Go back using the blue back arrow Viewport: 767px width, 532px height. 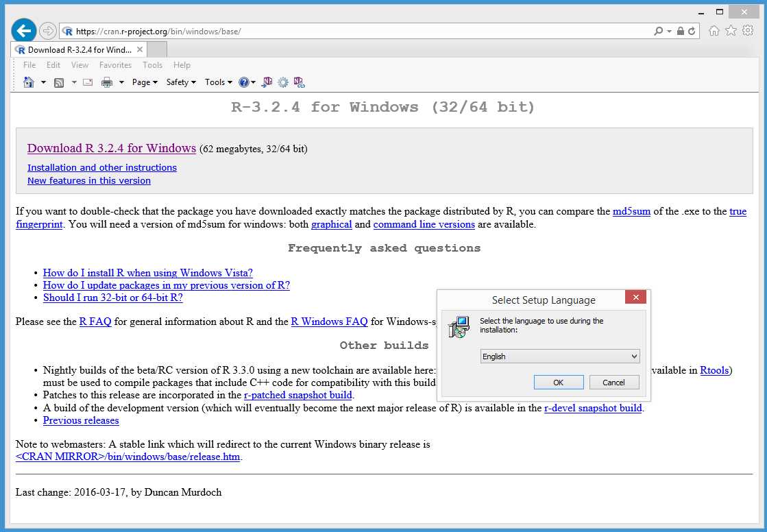23,31
